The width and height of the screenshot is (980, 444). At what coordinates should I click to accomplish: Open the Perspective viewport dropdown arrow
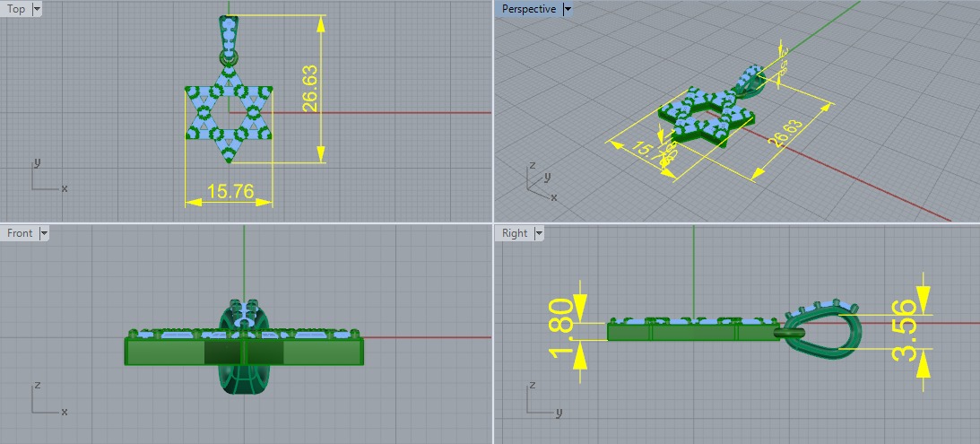pyautogui.click(x=567, y=9)
